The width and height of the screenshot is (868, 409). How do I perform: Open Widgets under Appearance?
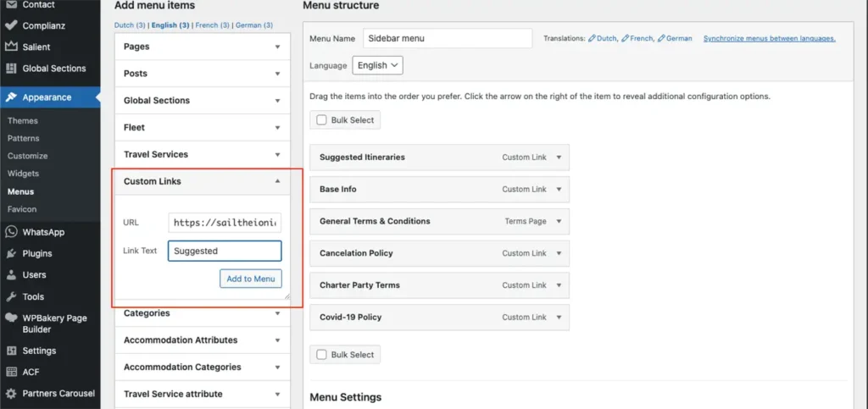[23, 174]
